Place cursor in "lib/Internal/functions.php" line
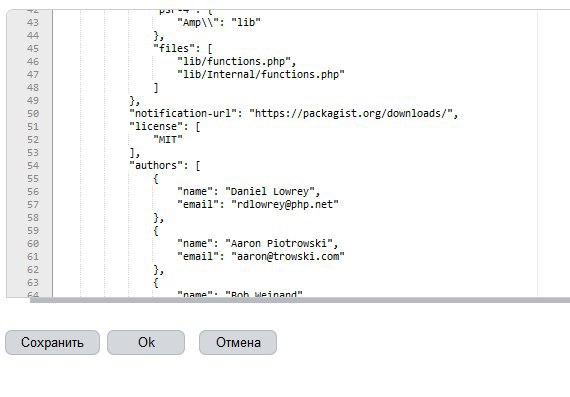Image resolution: width=570 pixels, height=397 pixels. click(x=261, y=75)
